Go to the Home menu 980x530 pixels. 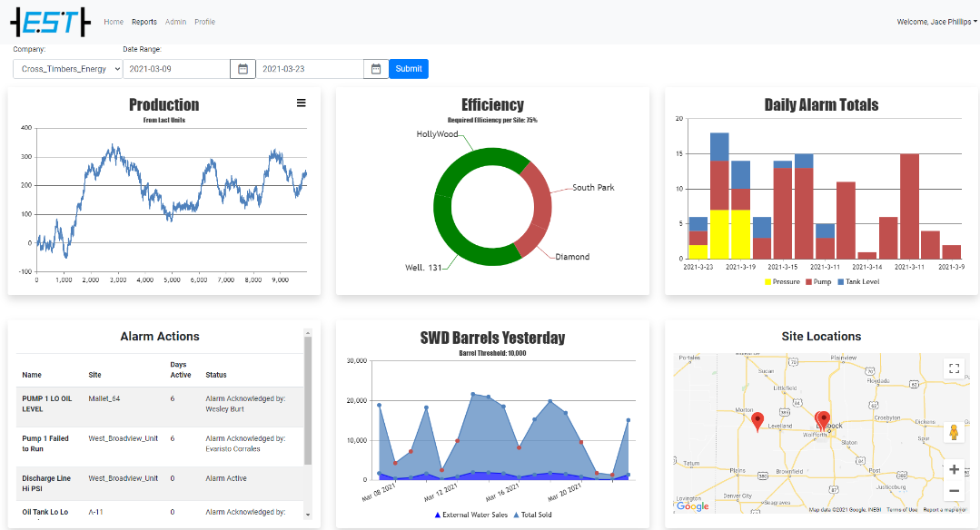pyautogui.click(x=114, y=22)
